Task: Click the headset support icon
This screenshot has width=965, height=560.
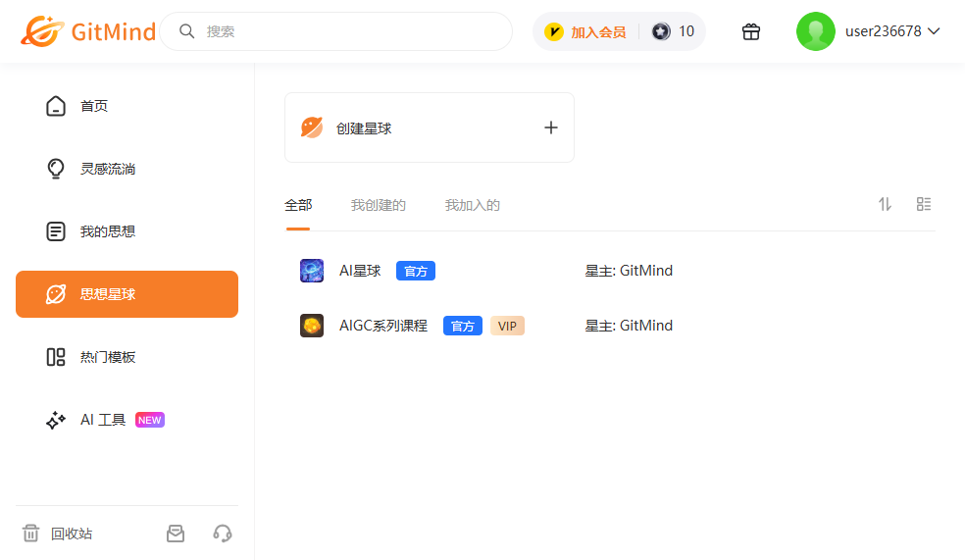Action: tap(223, 534)
